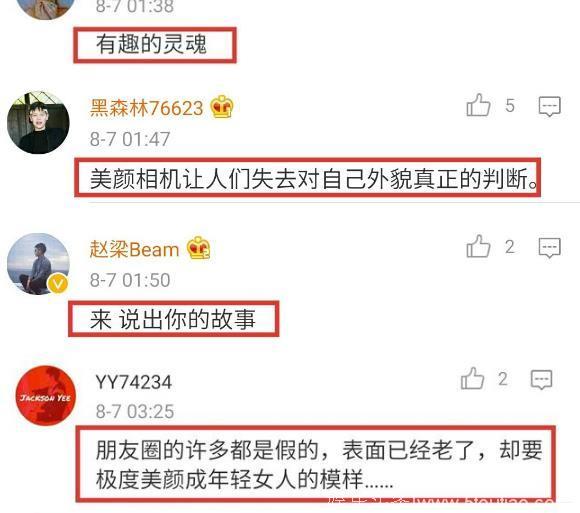Viewport: 580px width, 513px height.
Task: Select the comment starting with 美颜相机让人们
Action: [x=314, y=179]
